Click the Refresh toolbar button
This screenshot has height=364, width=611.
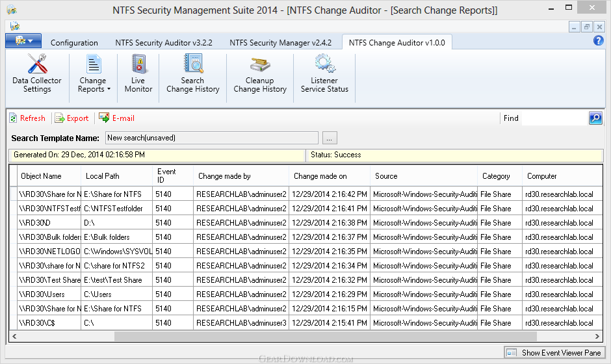[27, 118]
